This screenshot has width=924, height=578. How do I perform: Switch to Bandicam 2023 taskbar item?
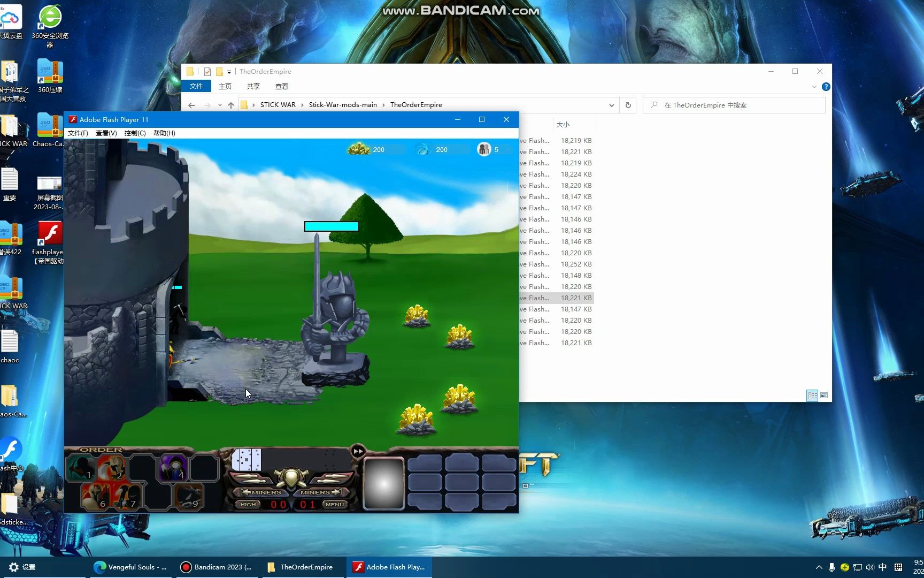216,567
